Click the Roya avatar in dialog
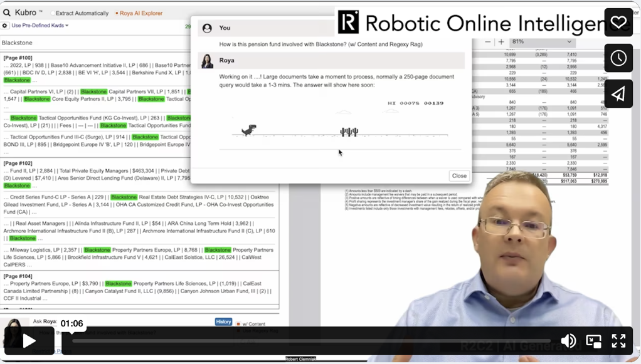This screenshot has width=641, height=364. [207, 61]
